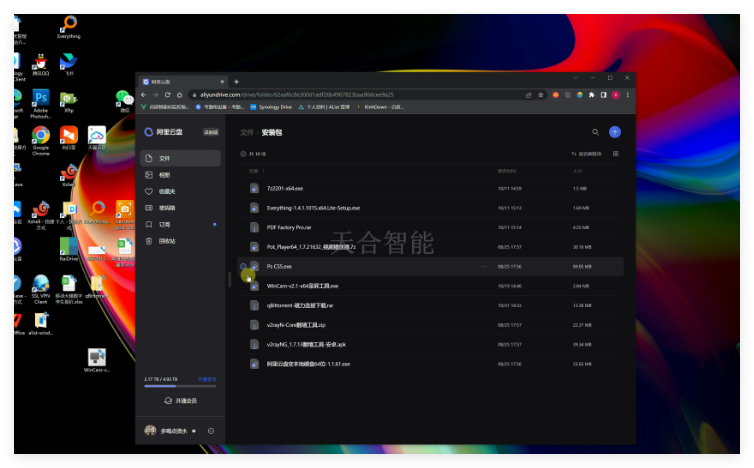
Task: Go back in Chrome
Action: [x=143, y=95]
